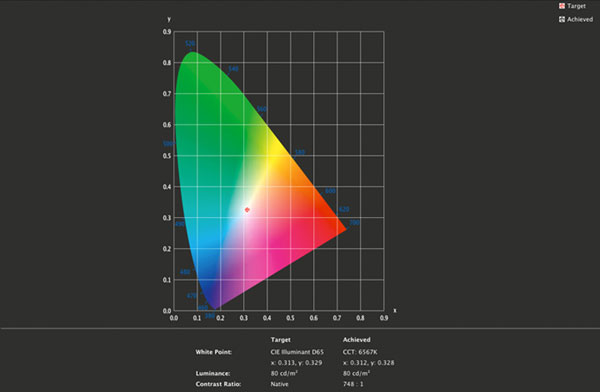This screenshot has width=600, height=392.
Task: Click the 540 wavelength label on the locus
Action: [233, 69]
